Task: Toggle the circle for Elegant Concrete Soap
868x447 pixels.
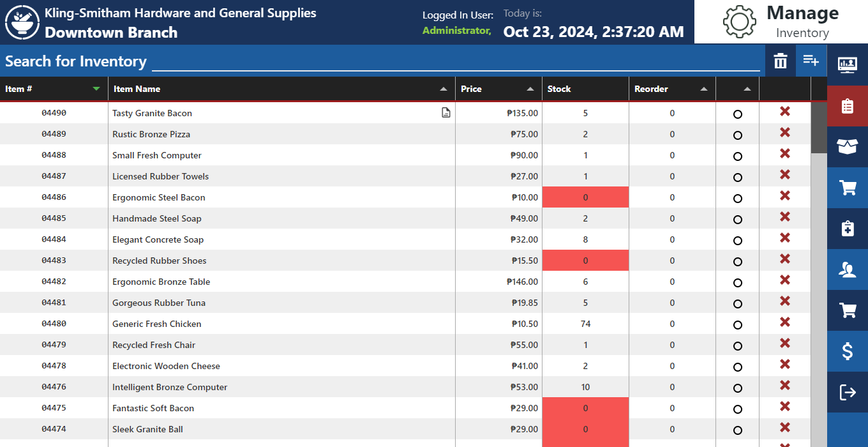Action: (x=738, y=241)
